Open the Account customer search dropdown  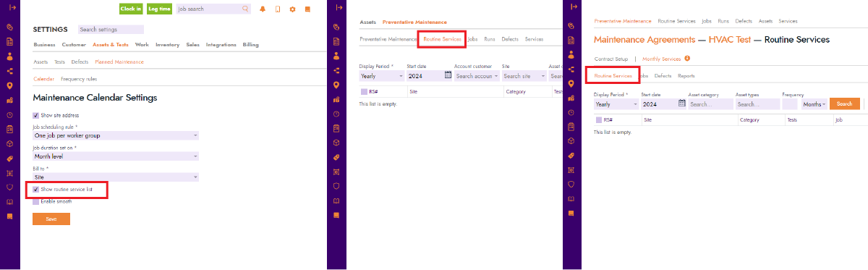click(x=477, y=75)
